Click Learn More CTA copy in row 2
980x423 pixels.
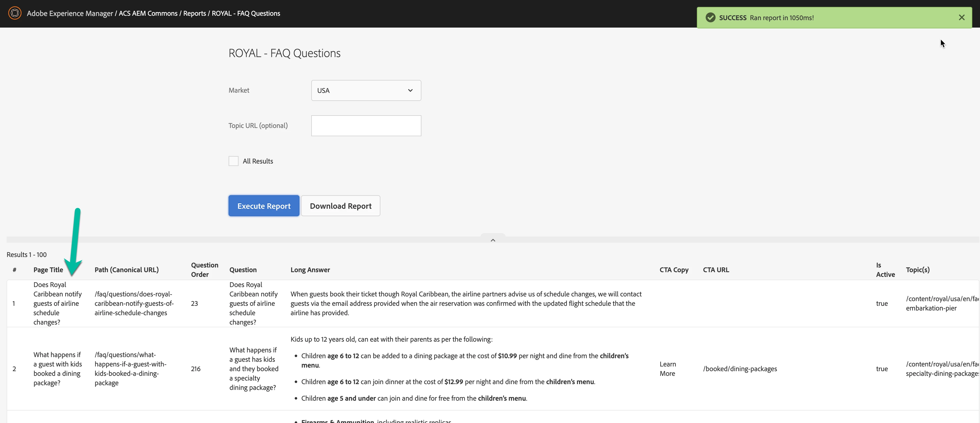[667, 369]
